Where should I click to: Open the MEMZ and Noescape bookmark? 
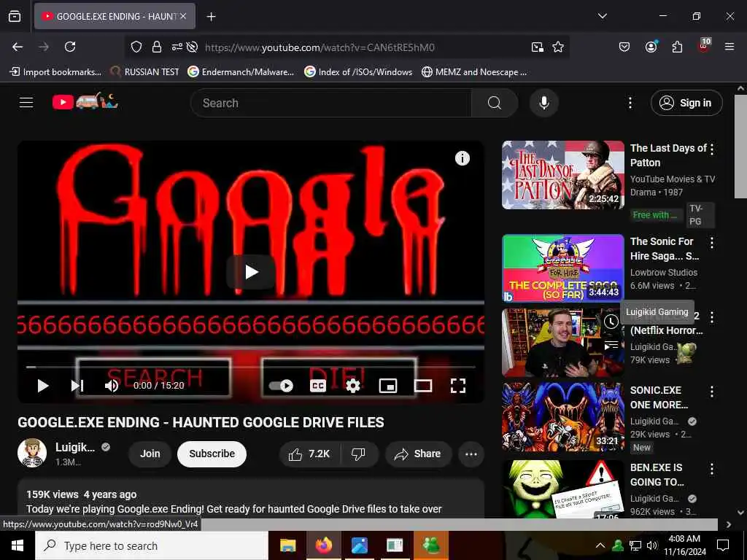point(474,72)
